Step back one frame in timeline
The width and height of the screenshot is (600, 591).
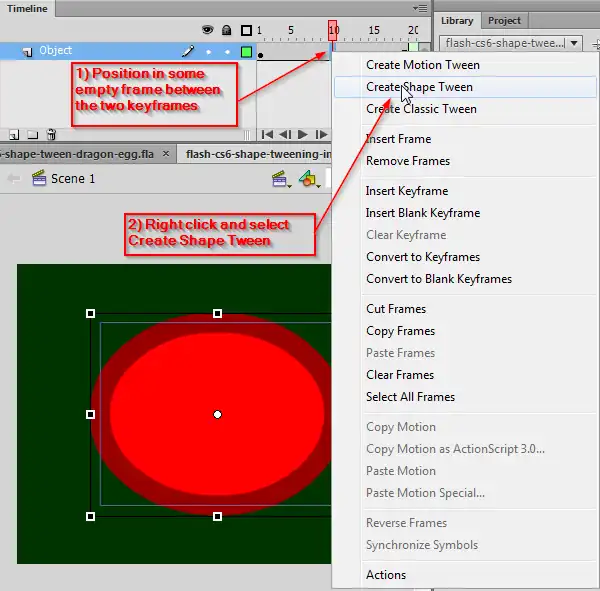pyautogui.click(x=285, y=134)
